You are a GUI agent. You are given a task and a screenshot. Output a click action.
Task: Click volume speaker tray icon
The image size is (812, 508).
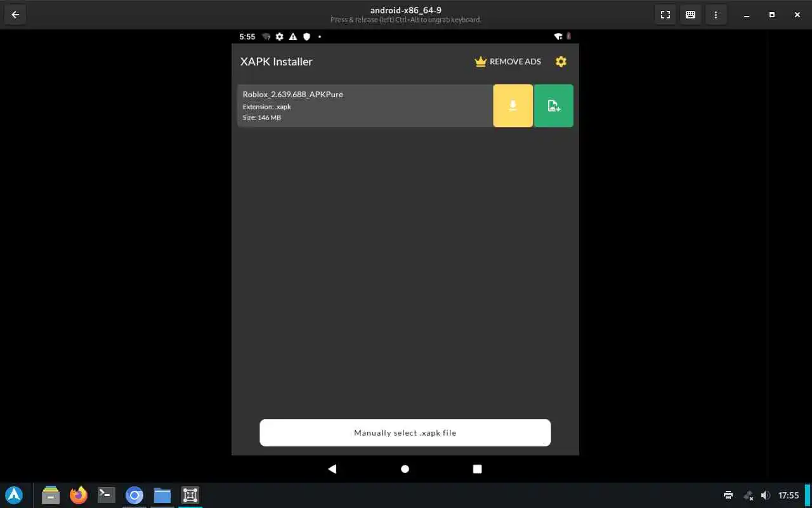[766, 495]
